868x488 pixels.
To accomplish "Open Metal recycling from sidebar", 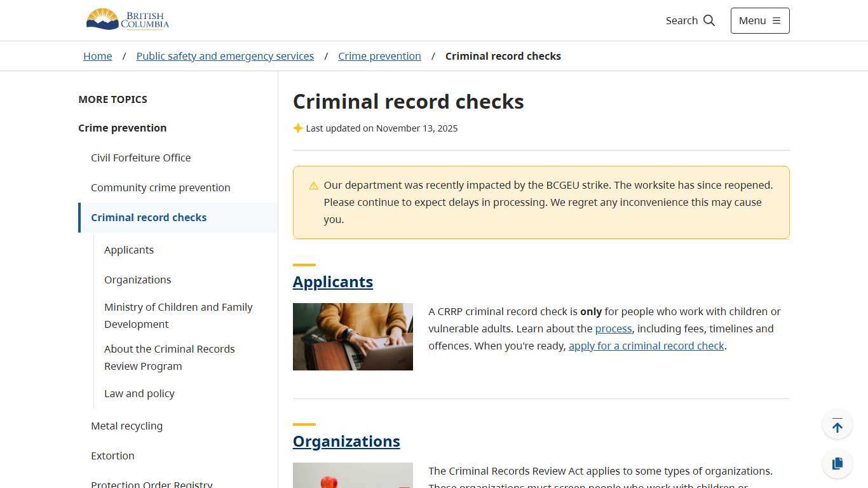I will [x=126, y=426].
